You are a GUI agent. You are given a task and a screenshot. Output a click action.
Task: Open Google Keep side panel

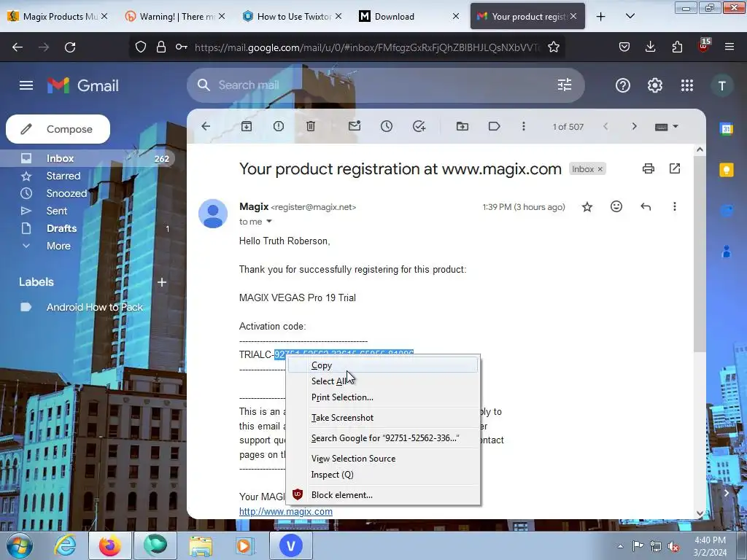pos(727,169)
